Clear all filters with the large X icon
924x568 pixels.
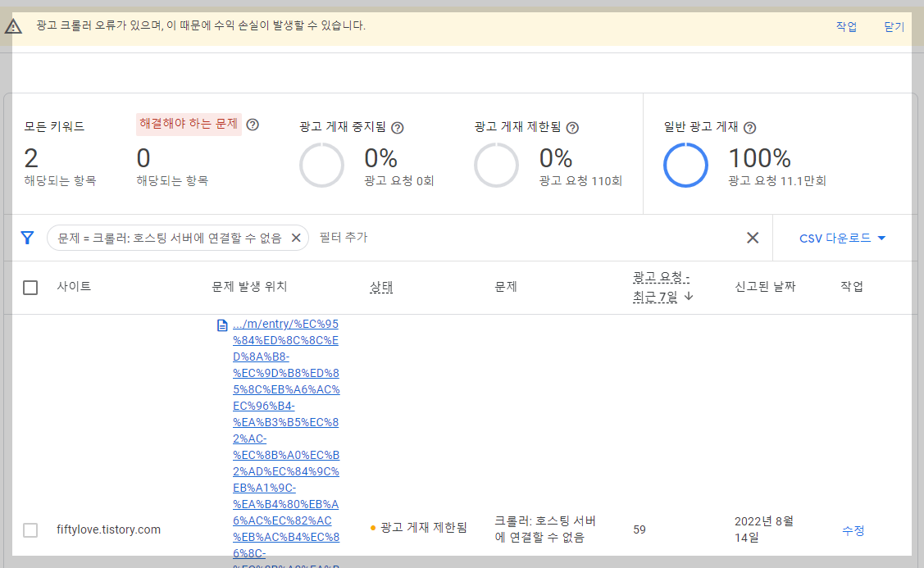pos(753,237)
